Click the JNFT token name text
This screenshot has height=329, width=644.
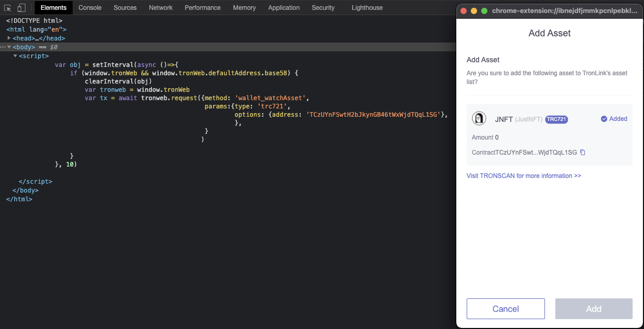click(x=504, y=119)
